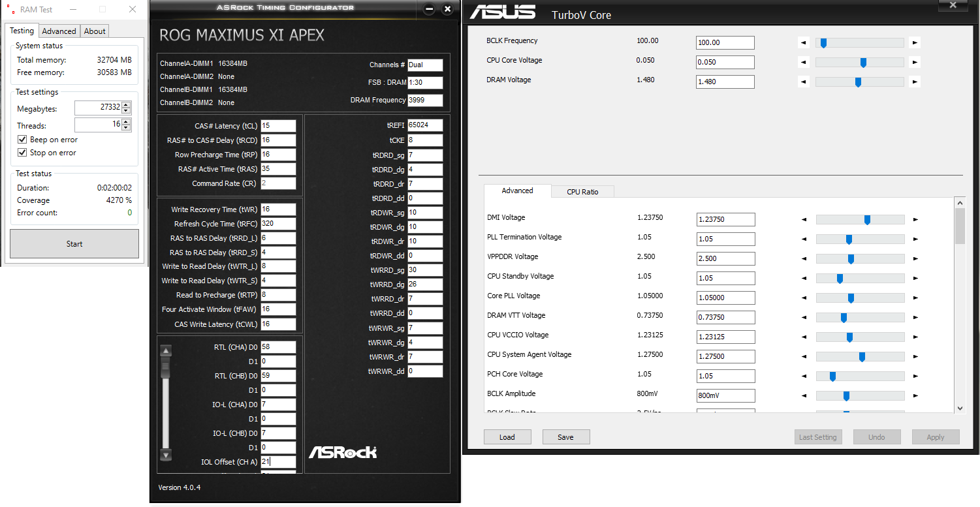The image size is (980, 507).
Task: Switch to CPU Ratio tab in TurboV Core
Action: (x=582, y=192)
